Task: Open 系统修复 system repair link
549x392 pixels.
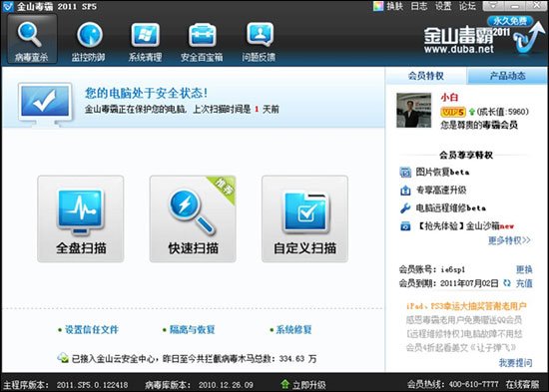Action: [x=293, y=329]
